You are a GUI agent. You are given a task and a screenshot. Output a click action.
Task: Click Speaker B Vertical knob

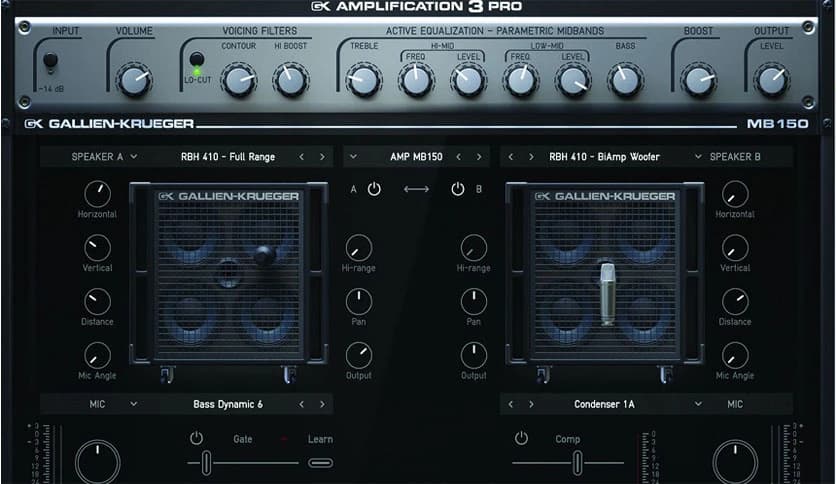pyautogui.click(x=735, y=248)
